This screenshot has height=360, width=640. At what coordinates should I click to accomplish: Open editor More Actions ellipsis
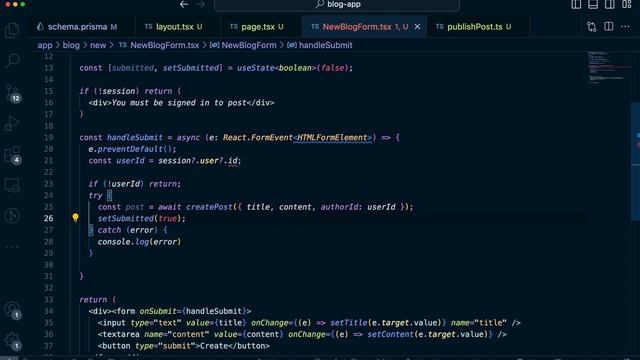click(x=625, y=27)
